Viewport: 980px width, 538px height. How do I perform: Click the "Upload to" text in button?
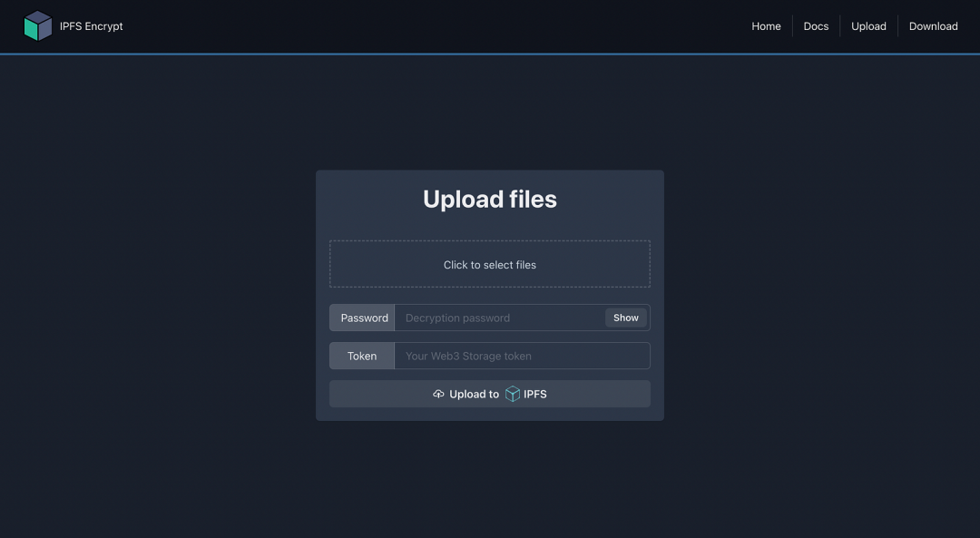[x=474, y=394]
